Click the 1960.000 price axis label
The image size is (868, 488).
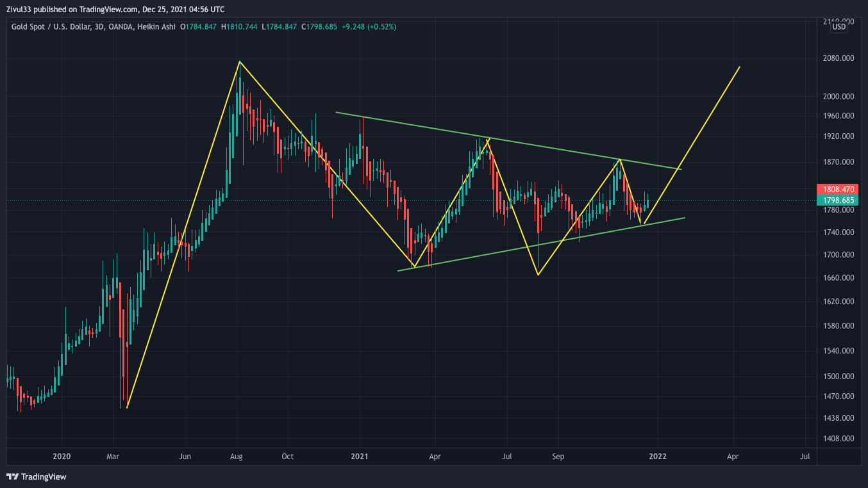839,116
